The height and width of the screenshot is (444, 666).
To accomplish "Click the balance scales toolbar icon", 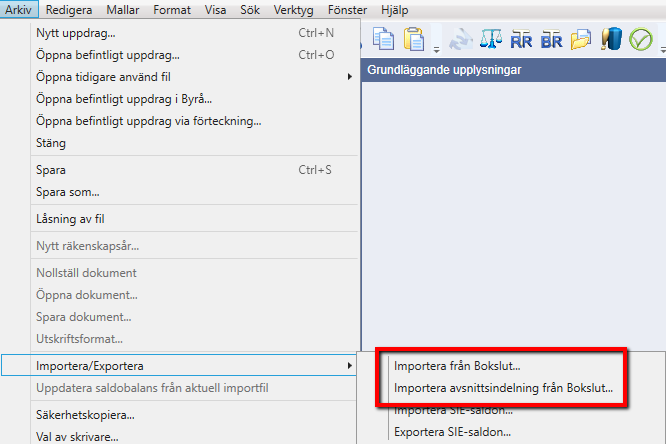I will (491, 39).
